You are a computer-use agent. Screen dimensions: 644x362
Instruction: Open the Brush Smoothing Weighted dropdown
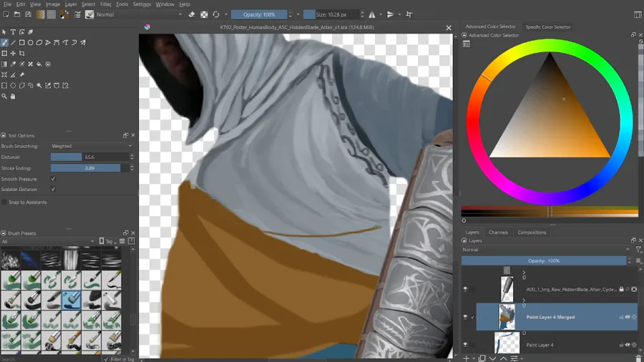coord(92,146)
